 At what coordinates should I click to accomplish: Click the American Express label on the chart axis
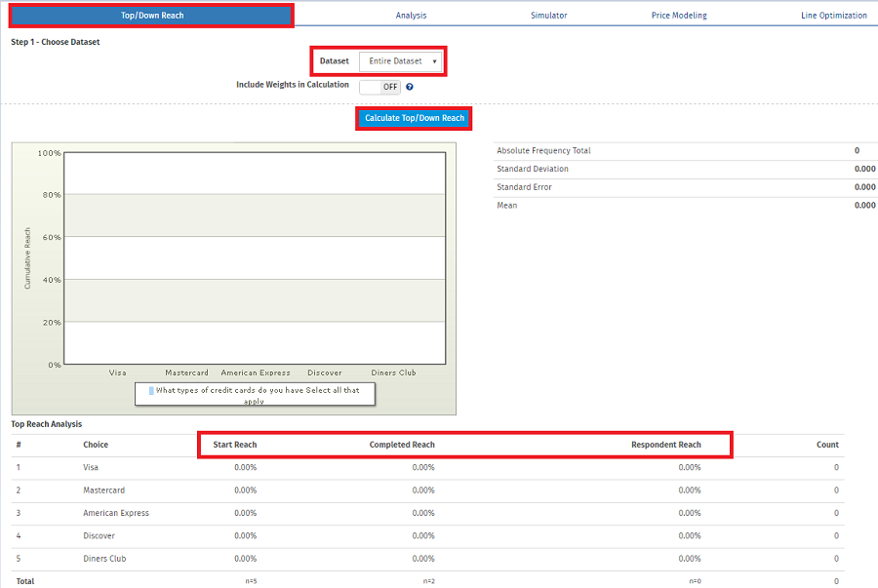[256, 372]
